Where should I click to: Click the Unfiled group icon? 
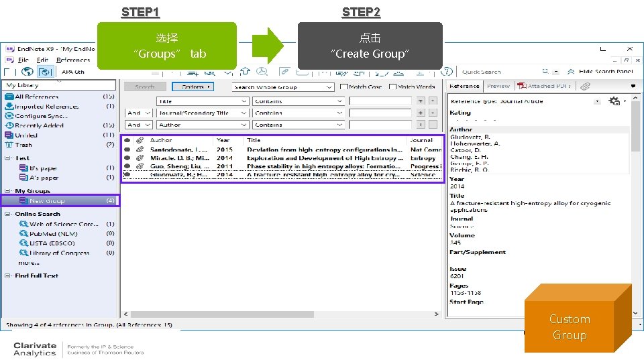pyautogui.click(x=9, y=135)
